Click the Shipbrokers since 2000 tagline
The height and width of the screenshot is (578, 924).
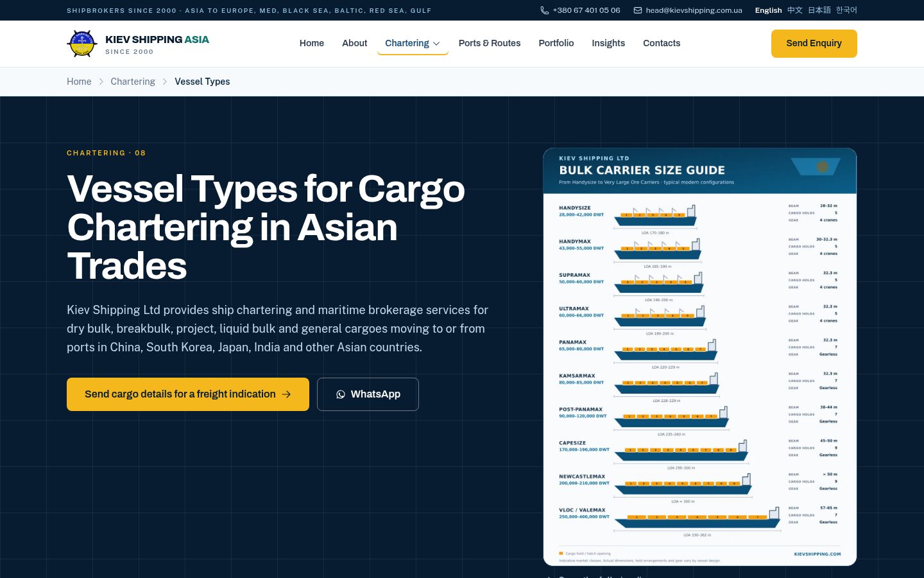click(249, 10)
